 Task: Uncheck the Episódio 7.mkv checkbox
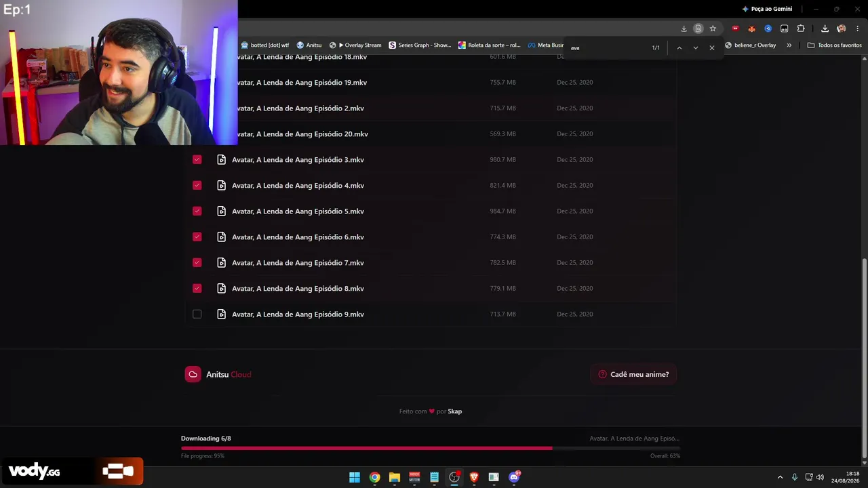coord(197,263)
